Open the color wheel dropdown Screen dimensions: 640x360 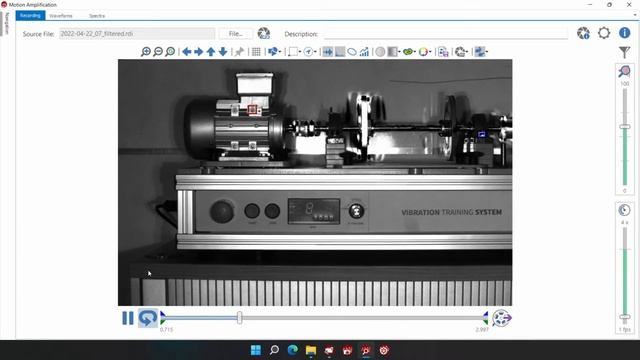tap(425, 52)
